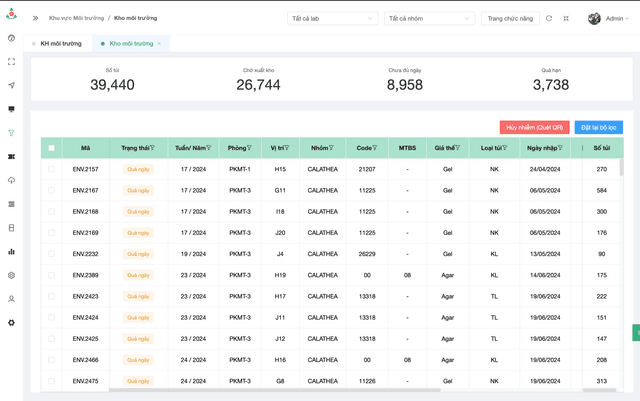Filter the Nhóm column

coord(331,148)
